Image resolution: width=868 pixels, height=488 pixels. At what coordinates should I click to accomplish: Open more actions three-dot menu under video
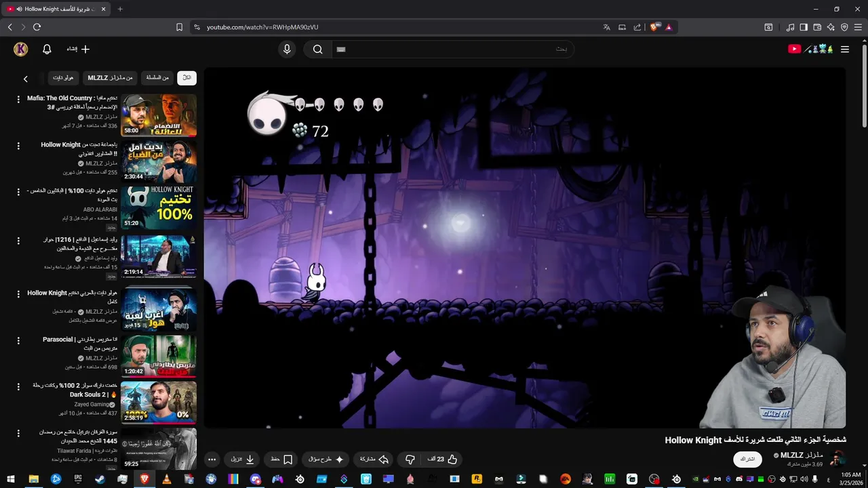pyautogui.click(x=212, y=460)
